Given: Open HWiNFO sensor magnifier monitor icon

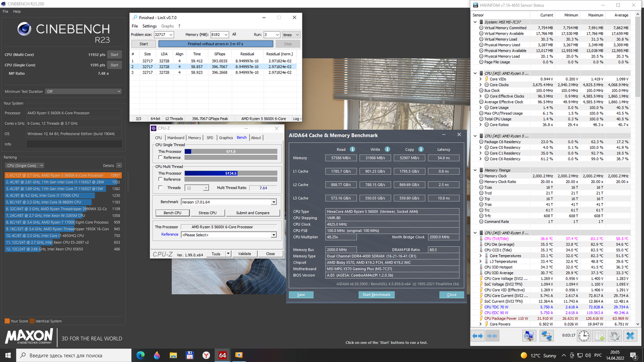Looking at the screenshot, I should click(x=529, y=335).
